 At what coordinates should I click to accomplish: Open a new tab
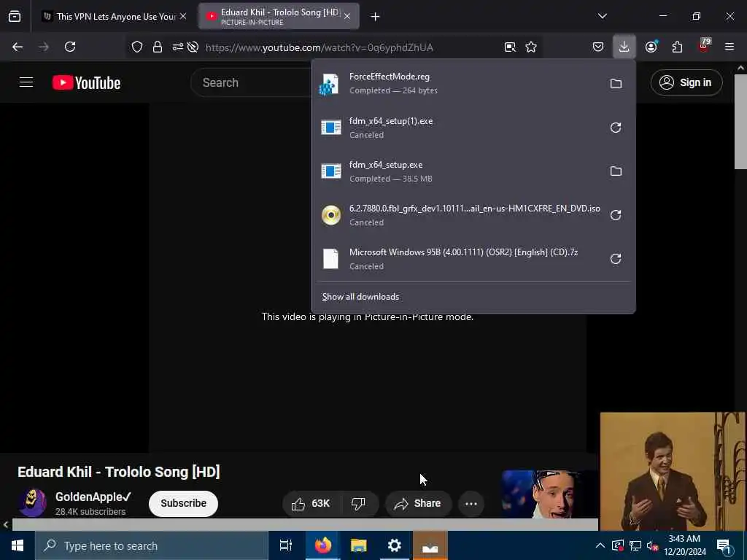(375, 17)
